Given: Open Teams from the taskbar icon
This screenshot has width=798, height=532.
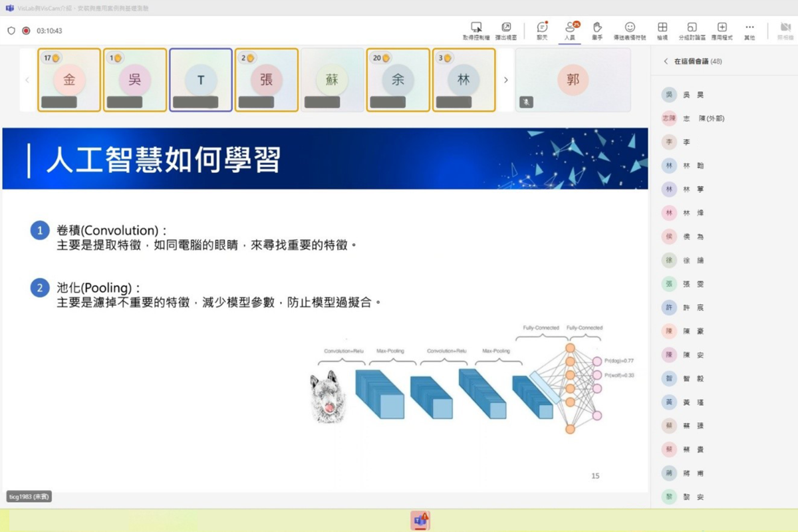Looking at the screenshot, I should (420, 521).
